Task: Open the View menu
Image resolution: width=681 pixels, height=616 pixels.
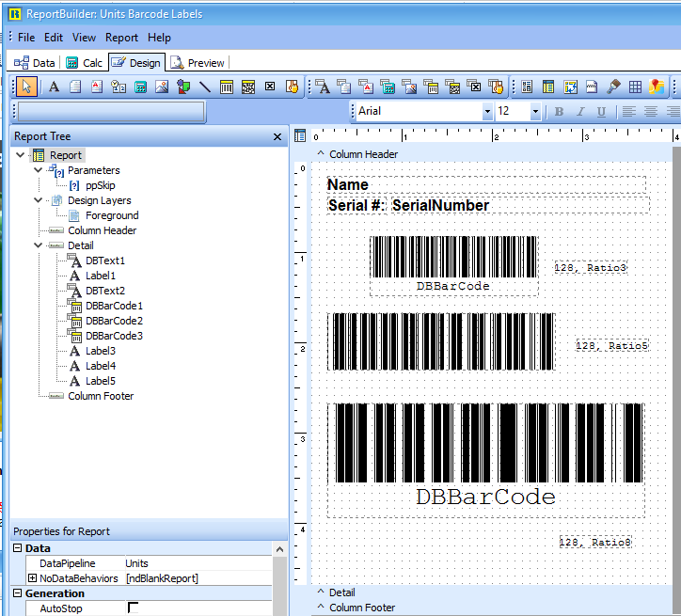Action: pos(84,38)
